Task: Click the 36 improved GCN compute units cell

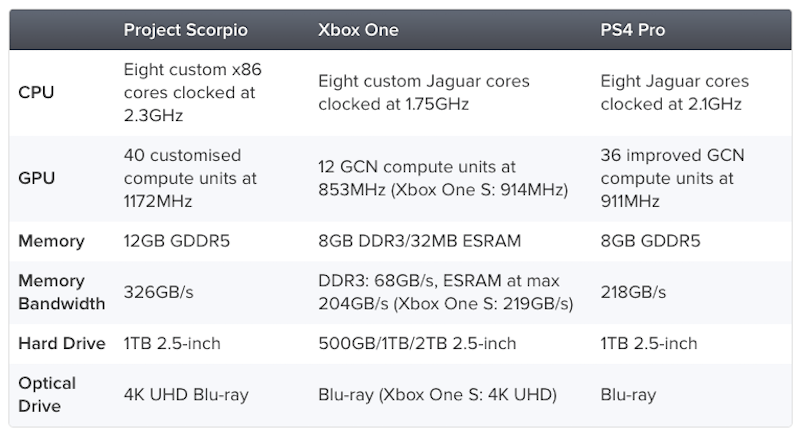Action: click(x=672, y=178)
